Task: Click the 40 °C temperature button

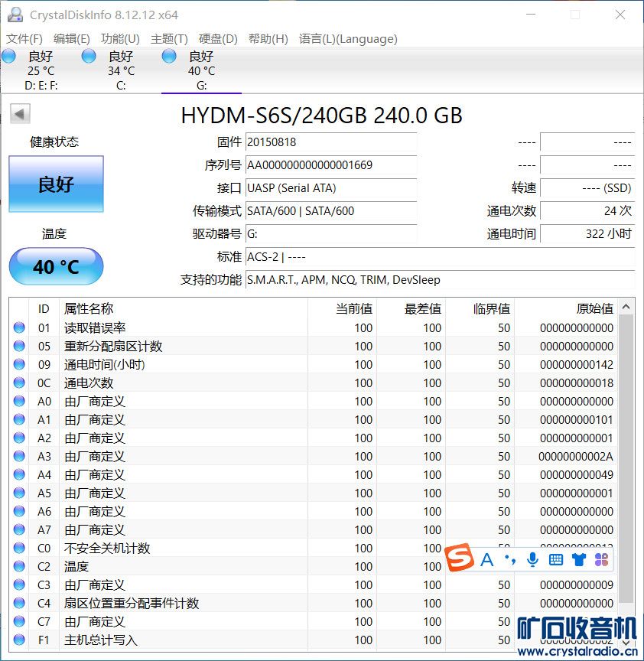Action: (56, 266)
